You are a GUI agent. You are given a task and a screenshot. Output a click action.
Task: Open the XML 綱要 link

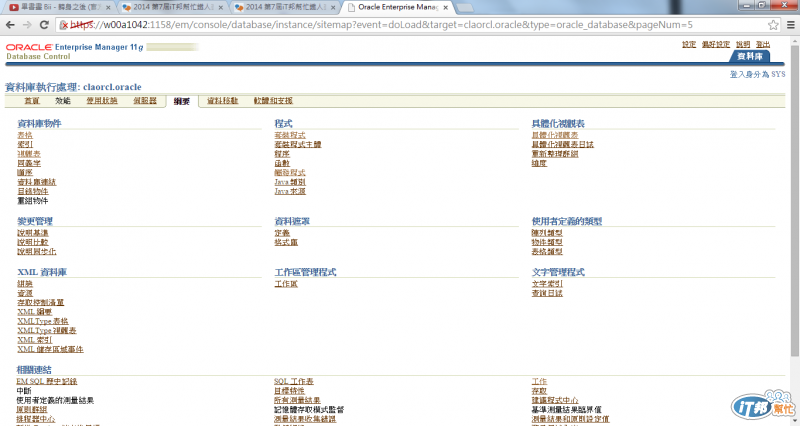[35, 312]
